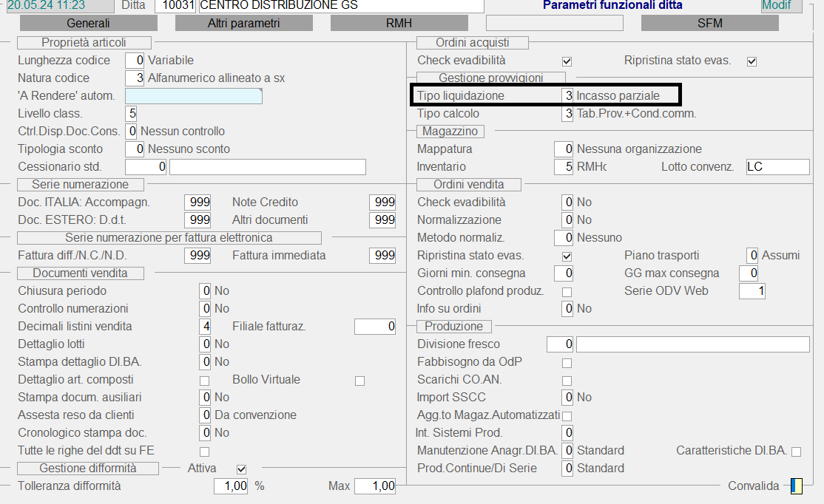Select the Tolleranza difformità percentage field
This screenshot has width=824, height=504.
coord(231,486)
